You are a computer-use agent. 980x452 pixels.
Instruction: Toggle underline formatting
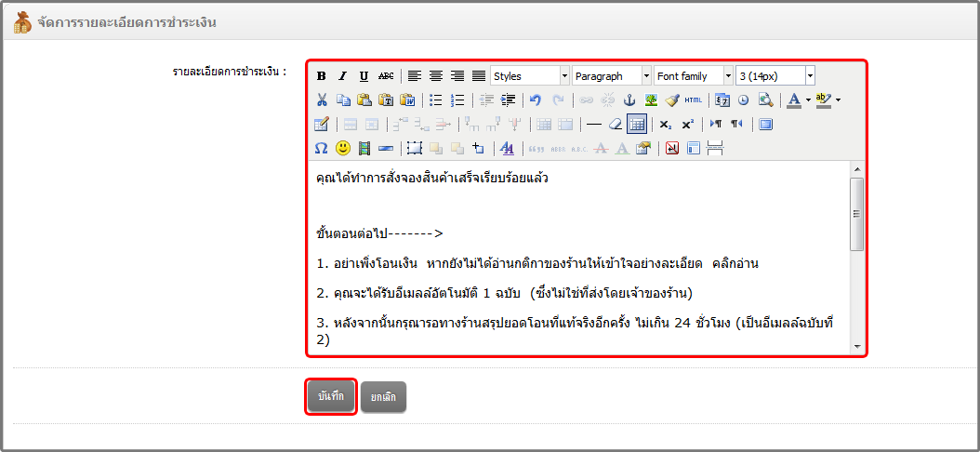364,76
